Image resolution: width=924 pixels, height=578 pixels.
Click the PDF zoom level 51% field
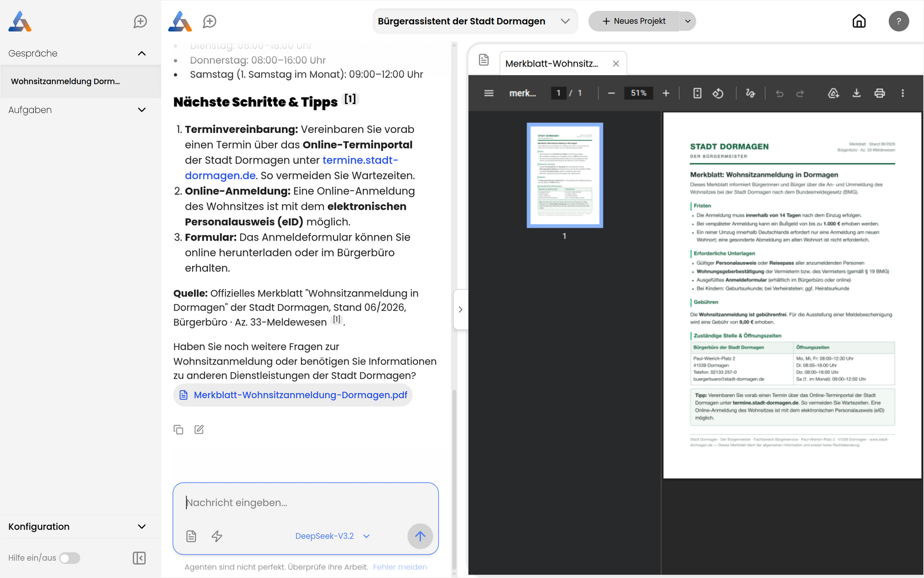pos(639,93)
